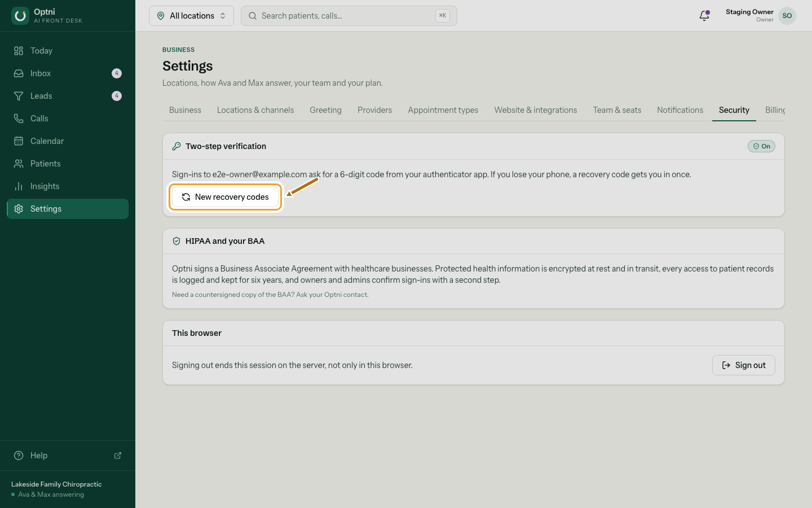Switch to Team & seats tab
Viewport: 812px width, 508px height.
(617, 110)
